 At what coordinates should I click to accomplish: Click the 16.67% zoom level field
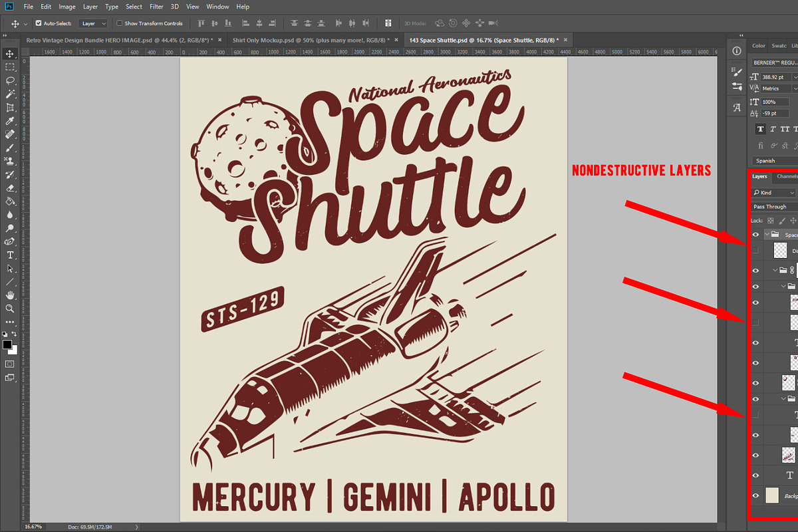(x=33, y=527)
